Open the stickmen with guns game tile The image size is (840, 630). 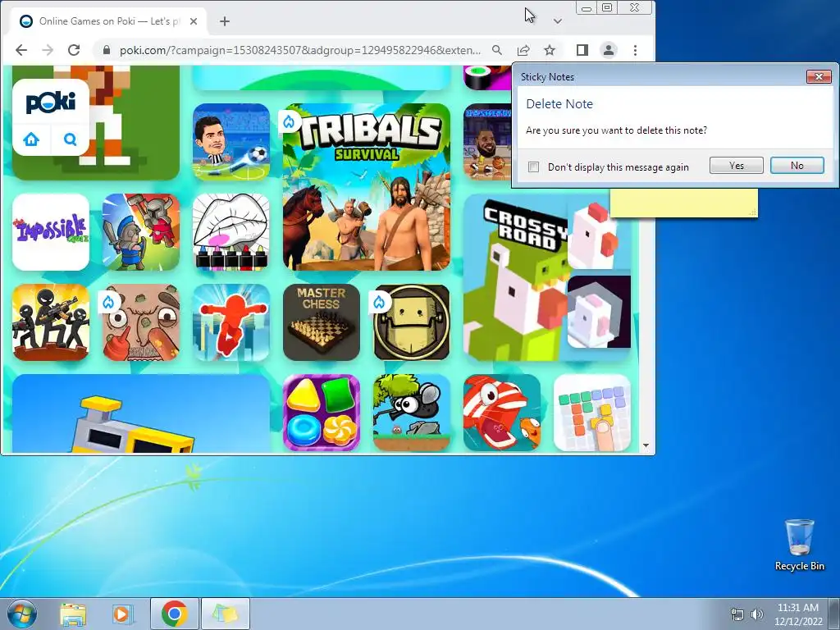pos(51,322)
